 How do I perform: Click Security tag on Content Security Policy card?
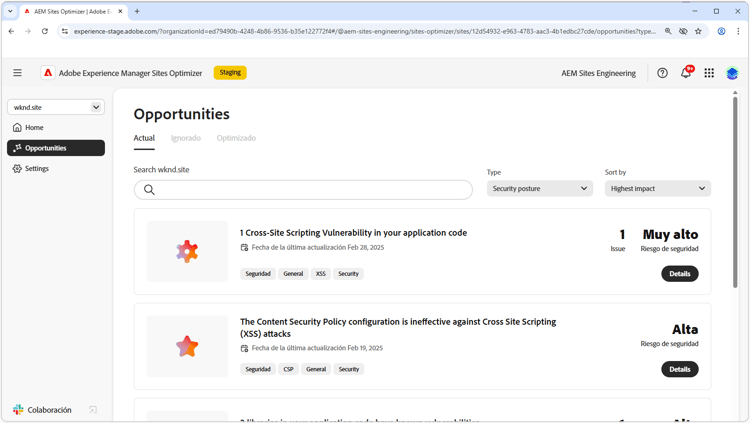click(x=349, y=369)
